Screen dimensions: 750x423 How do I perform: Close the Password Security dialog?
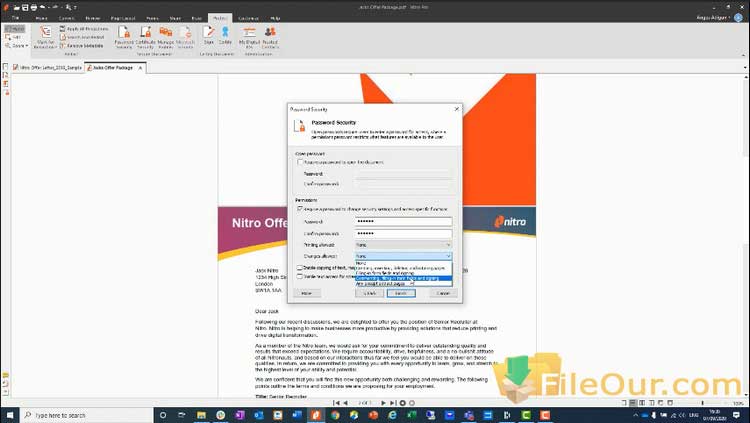pyautogui.click(x=456, y=109)
